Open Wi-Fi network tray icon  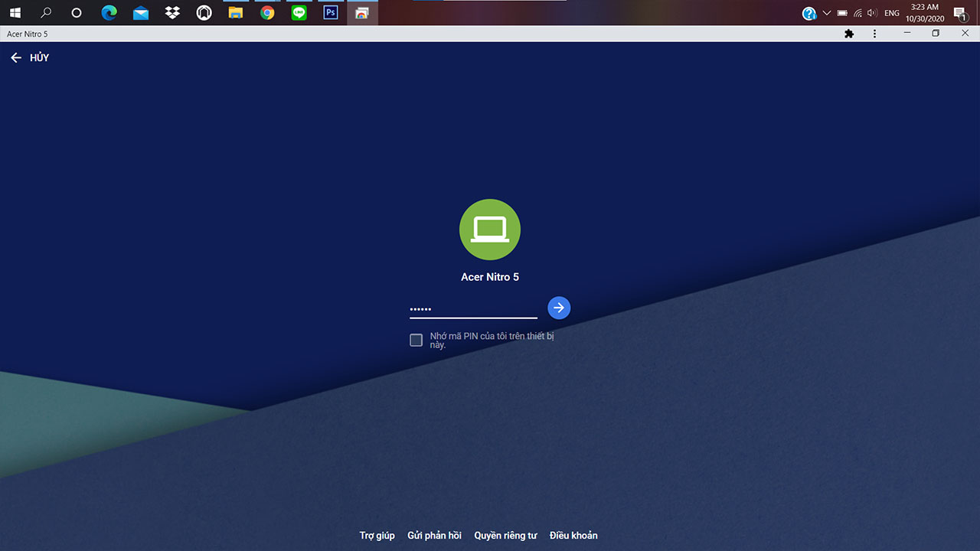tap(857, 13)
